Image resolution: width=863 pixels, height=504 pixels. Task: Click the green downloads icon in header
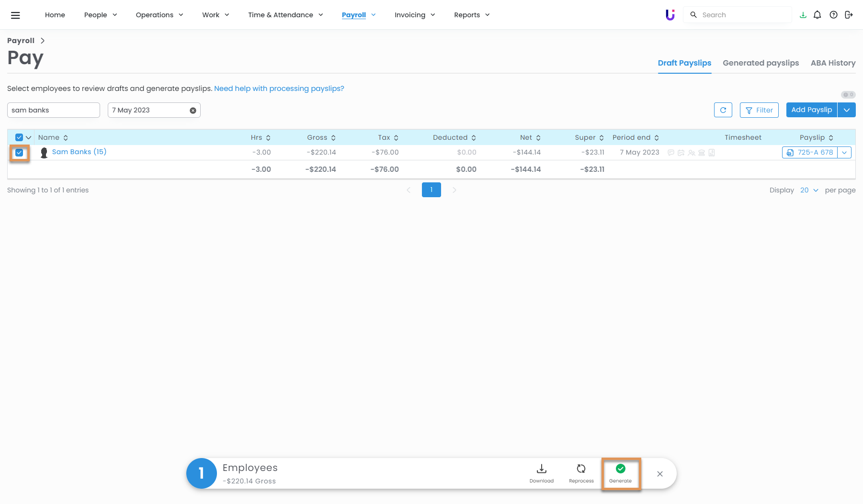point(803,15)
